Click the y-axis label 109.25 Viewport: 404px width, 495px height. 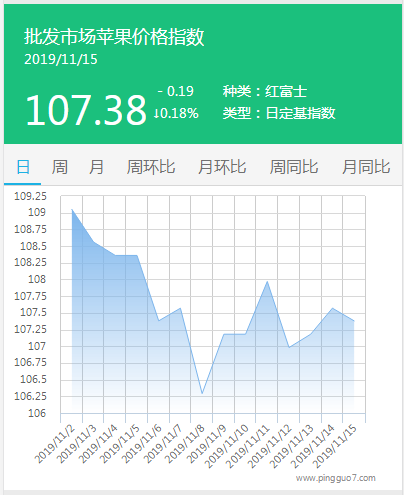coord(30,196)
